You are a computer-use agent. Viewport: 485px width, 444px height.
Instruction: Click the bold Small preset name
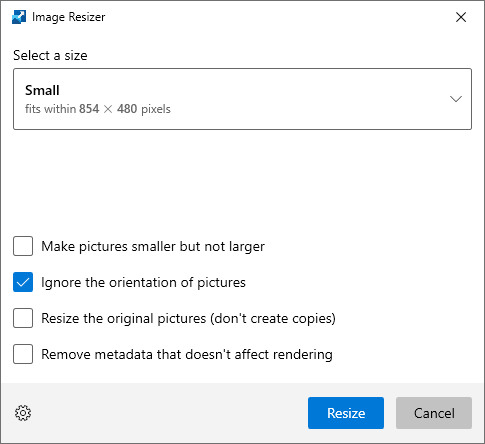[x=42, y=90]
